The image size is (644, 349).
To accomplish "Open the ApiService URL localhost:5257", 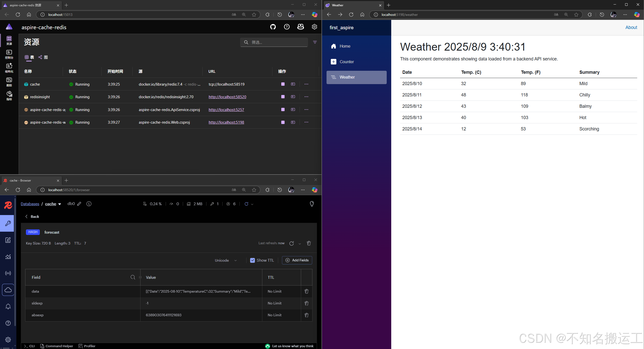I will 226,110.
